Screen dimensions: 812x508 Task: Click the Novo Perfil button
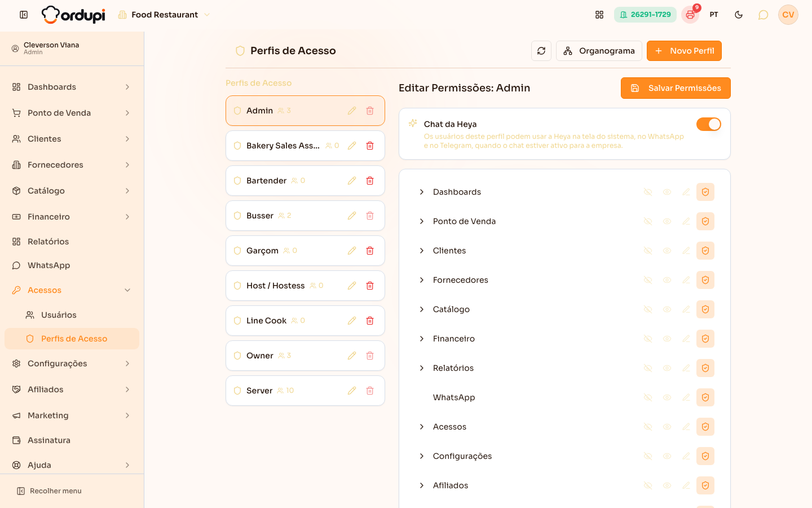coord(684,51)
